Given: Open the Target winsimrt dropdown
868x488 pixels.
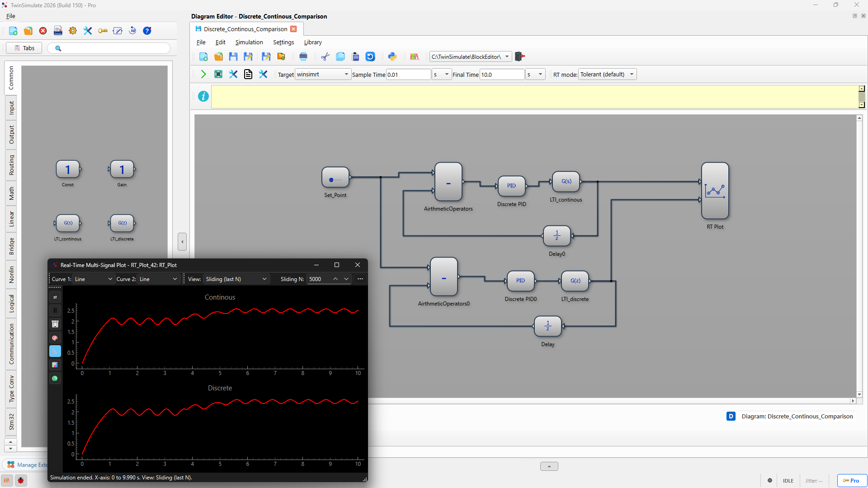Looking at the screenshot, I should pyautogui.click(x=323, y=74).
